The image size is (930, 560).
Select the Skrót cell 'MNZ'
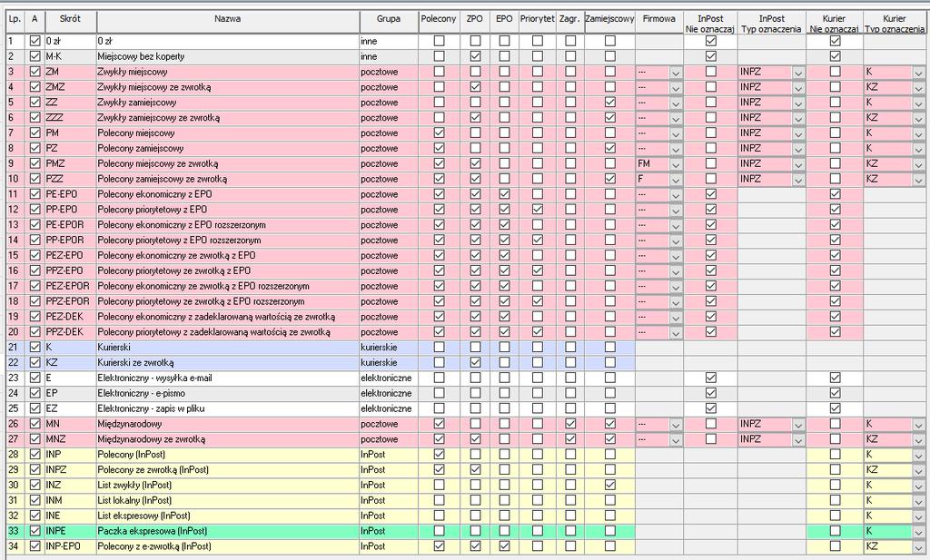pos(71,439)
